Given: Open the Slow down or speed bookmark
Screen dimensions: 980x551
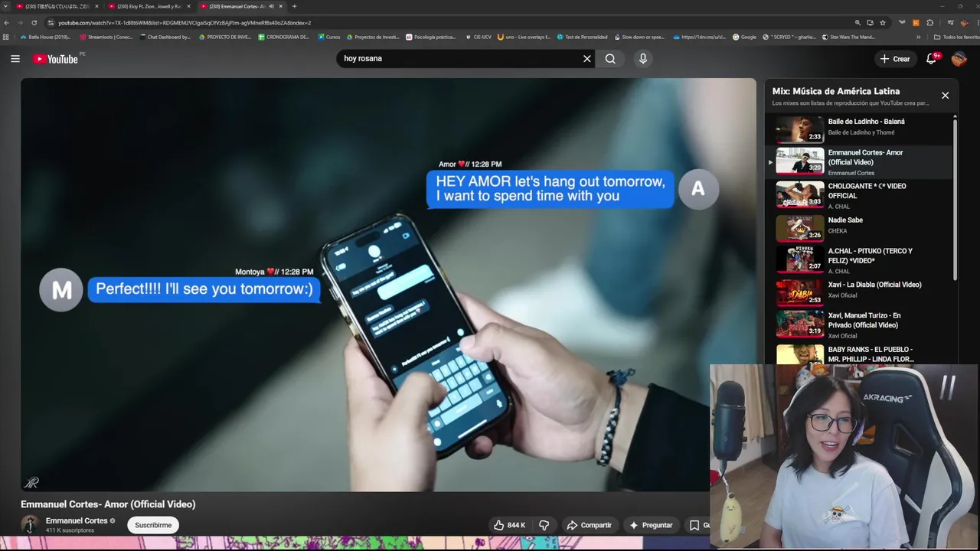Looking at the screenshot, I should click(x=639, y=37).
